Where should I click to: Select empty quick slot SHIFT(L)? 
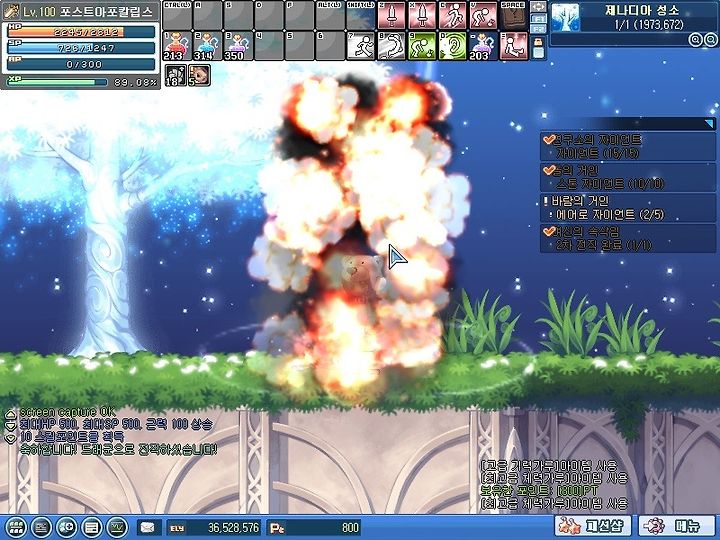[360, 16]
